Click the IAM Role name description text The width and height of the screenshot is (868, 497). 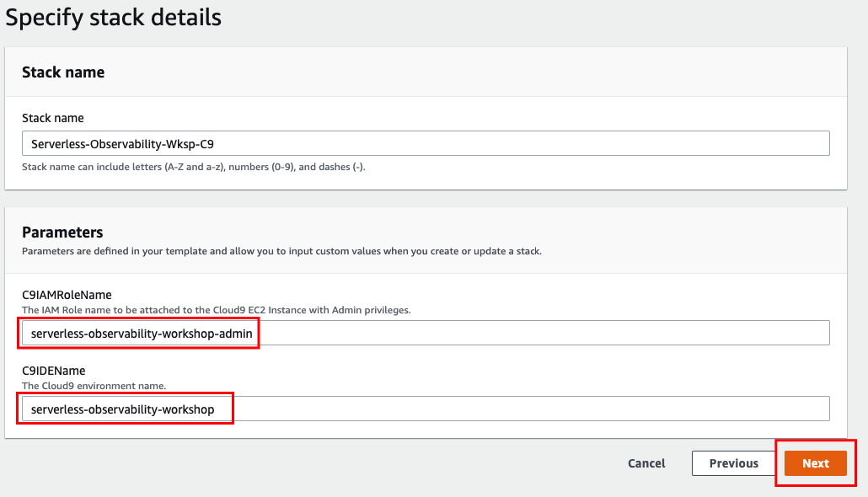[x=217, y=310]
